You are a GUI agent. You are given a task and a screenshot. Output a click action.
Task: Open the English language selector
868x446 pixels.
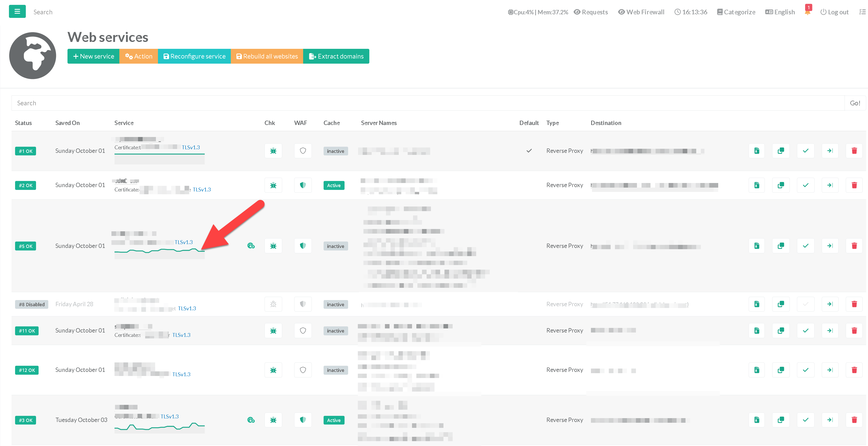pyautogui.click(x=780, y=12)
